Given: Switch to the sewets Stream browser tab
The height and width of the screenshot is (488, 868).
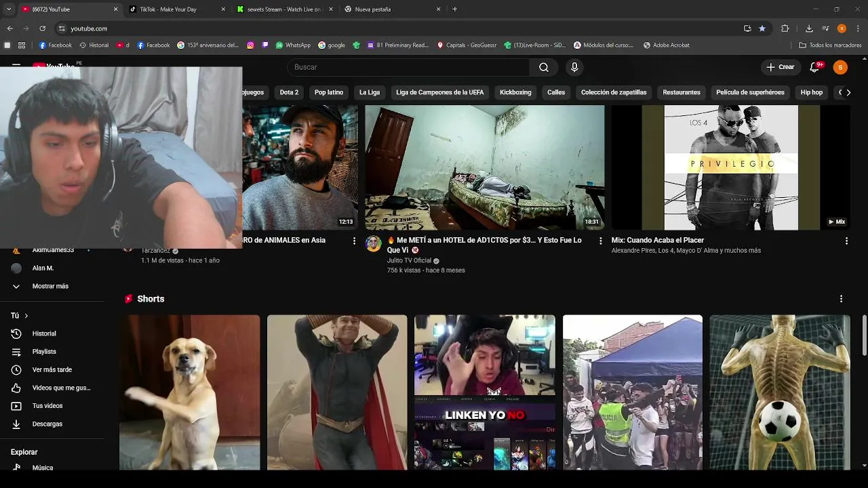Looking at the screenshot, I should pyautogui.click(x=285, y=9).
